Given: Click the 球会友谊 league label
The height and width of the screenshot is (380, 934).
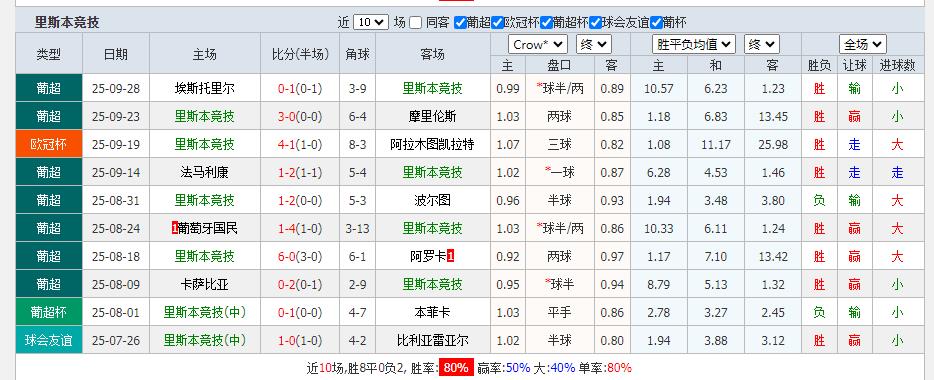Looking at the screenshot, I should (x=49, y=341).
